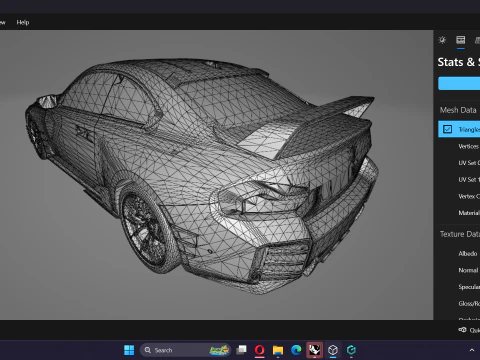Click the blue button under Stats heading

coord(459,83)
